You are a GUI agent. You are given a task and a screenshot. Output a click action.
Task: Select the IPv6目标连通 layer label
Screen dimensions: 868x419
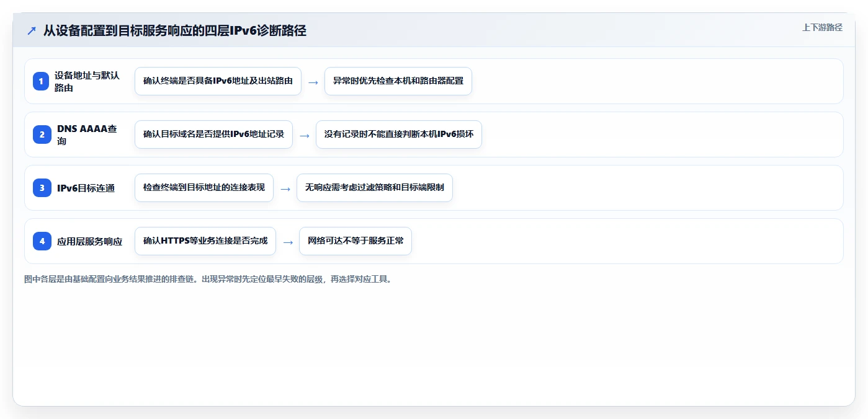click(x=86, y=188)
